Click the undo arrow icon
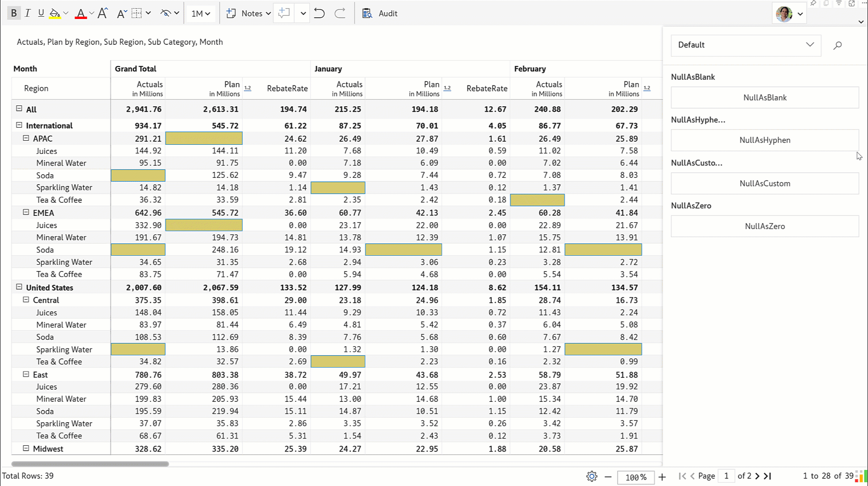The height and width of the screenshot is (486, 868). [x=319, y=13]
